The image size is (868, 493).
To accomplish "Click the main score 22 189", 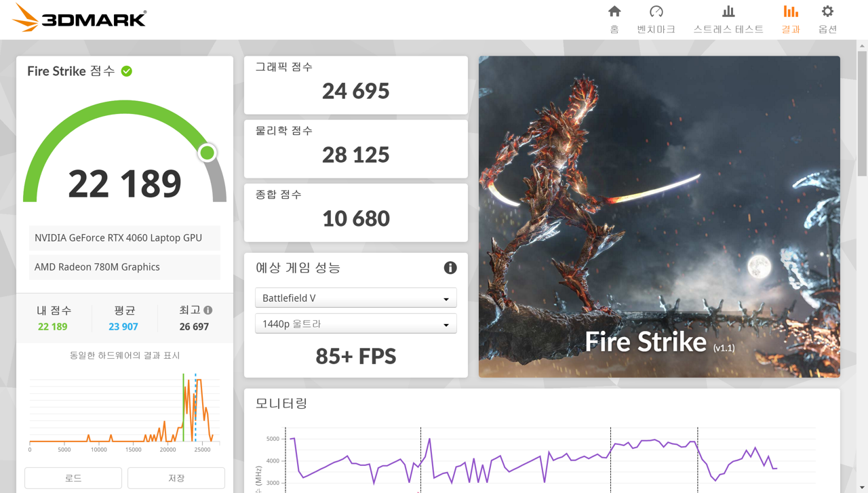I will coord(125,183).
